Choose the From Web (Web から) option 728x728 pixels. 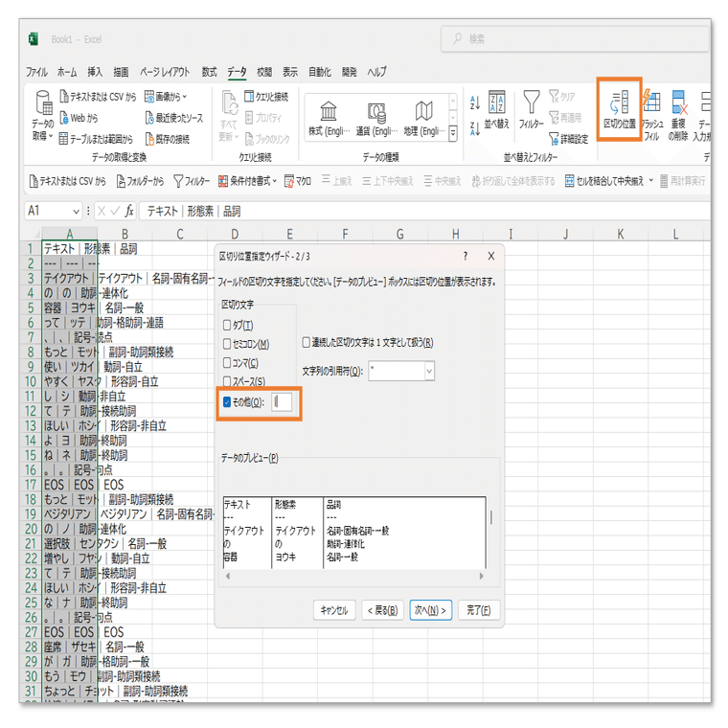click(79, 118)
